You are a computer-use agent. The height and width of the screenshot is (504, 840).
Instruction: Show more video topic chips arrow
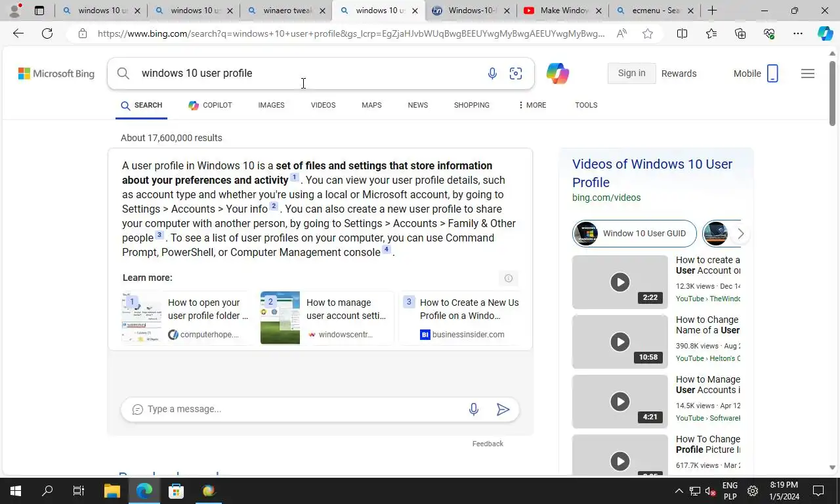[741, 234]
